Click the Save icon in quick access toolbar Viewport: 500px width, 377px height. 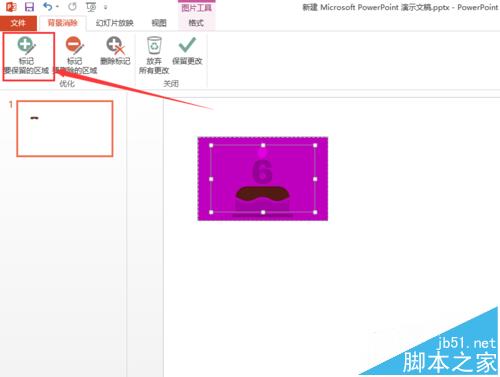[29, 7]
